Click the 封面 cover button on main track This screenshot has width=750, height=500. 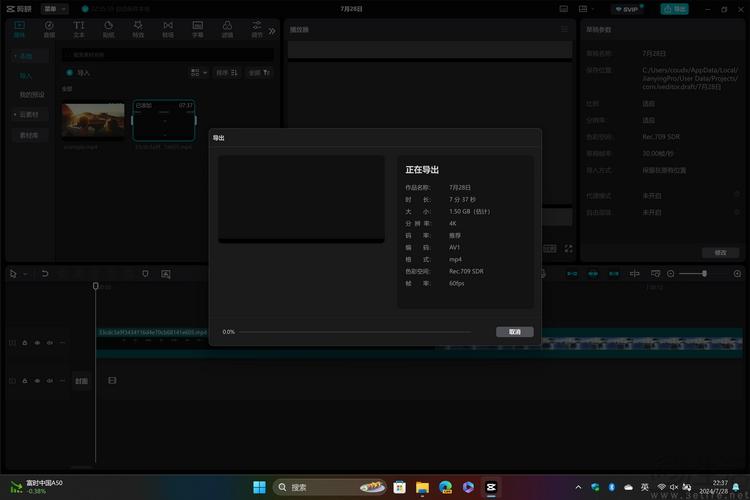point(81,381)
